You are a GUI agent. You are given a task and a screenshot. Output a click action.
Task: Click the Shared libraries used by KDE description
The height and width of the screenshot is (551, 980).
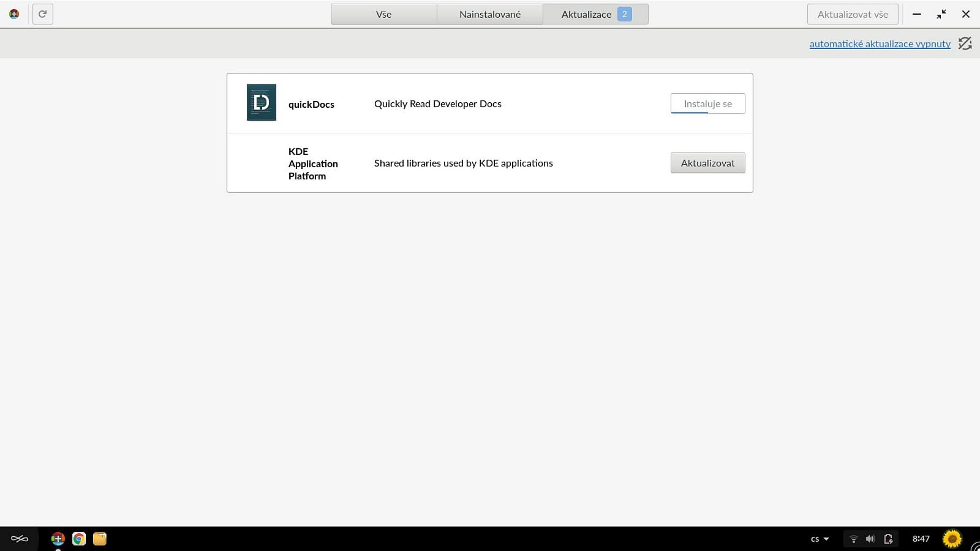[x=464, y=163]
